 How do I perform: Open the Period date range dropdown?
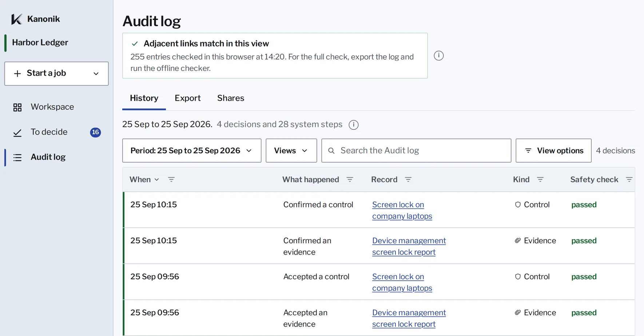(192, 151)
